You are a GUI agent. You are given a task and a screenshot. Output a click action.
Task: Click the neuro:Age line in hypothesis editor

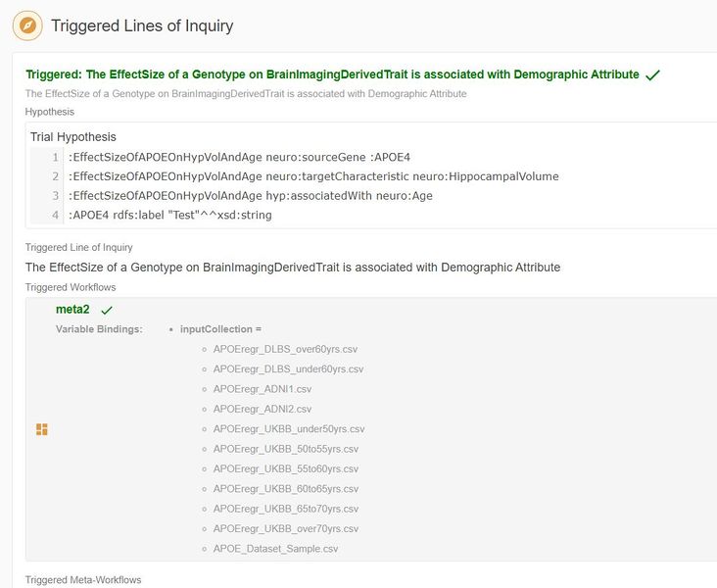coord(250,196)
